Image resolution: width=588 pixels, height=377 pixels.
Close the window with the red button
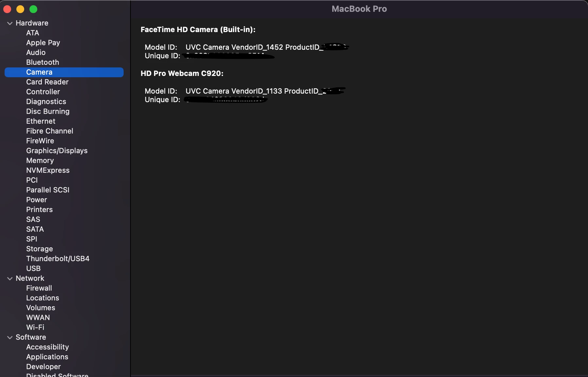(x=7, y=9)
